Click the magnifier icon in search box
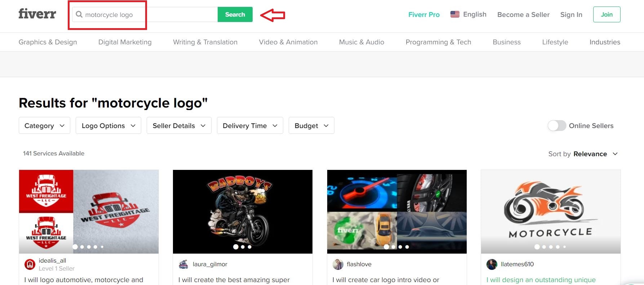This screenshot has height=285, width=644. pyautogui.click(x=79, y=14)
